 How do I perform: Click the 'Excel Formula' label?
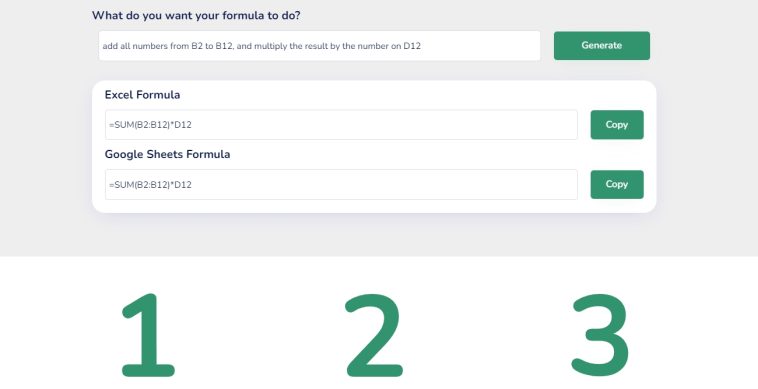pos(143,95)
